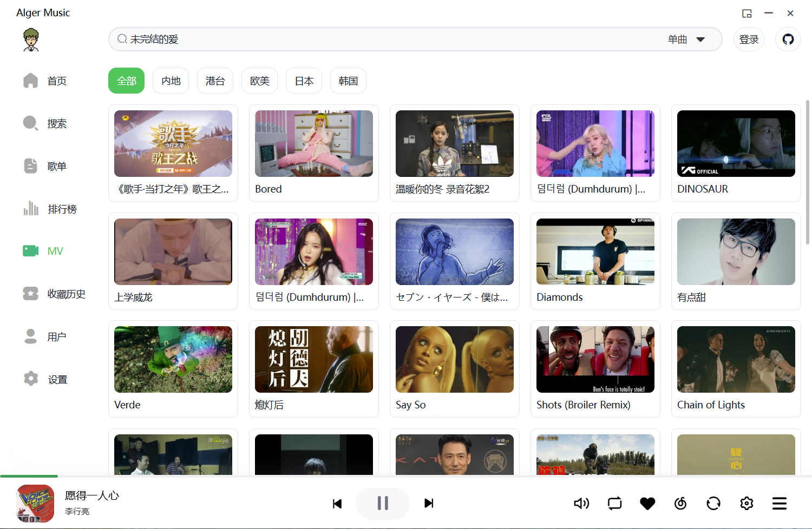Open the DINOSAUR MV card
Viewport: 812px width, 529px height.
736,153
